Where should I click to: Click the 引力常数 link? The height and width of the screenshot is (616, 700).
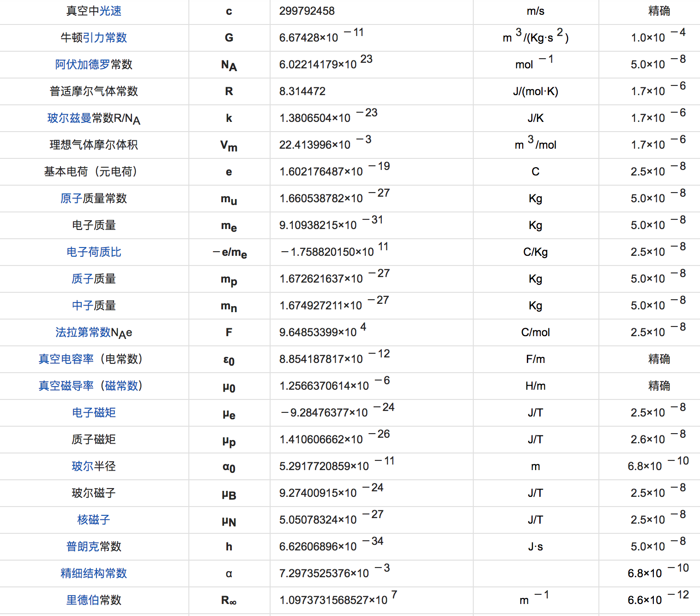(x=105, y=38)
